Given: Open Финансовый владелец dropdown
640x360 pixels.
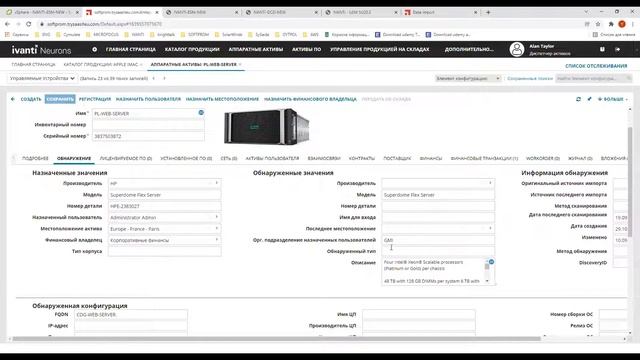Looking at the screenshot, I should point(216,240).
